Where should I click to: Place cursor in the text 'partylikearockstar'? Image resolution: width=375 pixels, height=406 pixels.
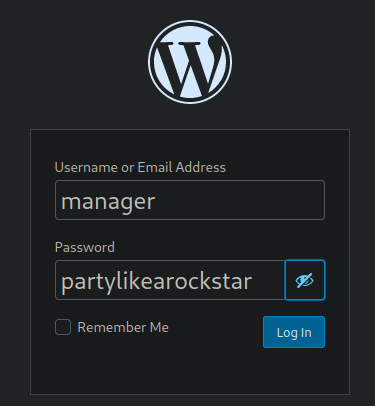(x=156, y=282)
